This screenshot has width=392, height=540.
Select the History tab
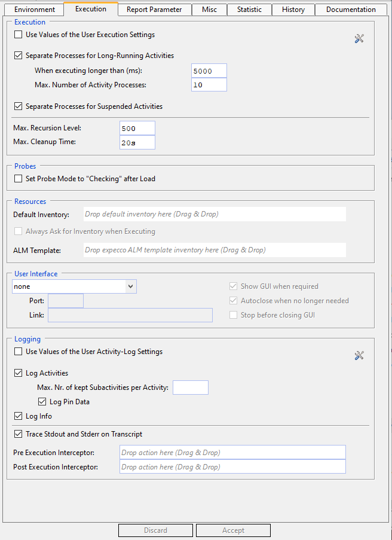pyautogui.click(x=293, y=10)
